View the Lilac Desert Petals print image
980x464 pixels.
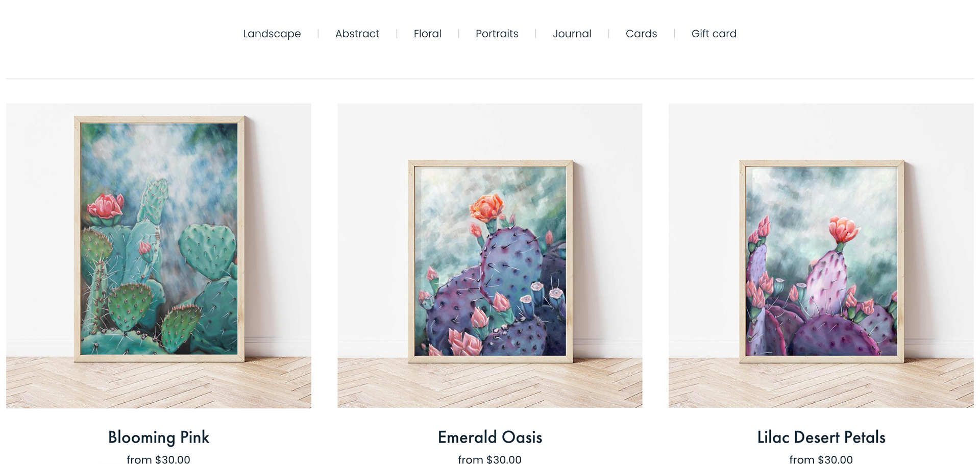[821, 256]
